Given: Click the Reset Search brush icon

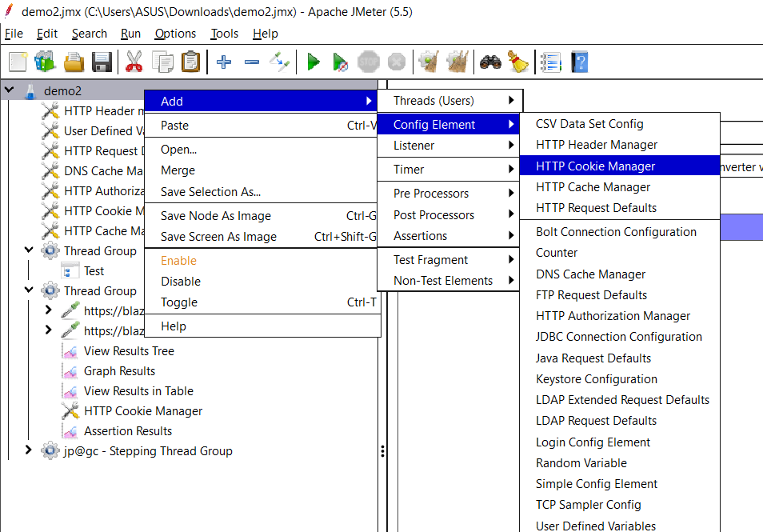Looking at the screenshot, I should click(518, 62).
